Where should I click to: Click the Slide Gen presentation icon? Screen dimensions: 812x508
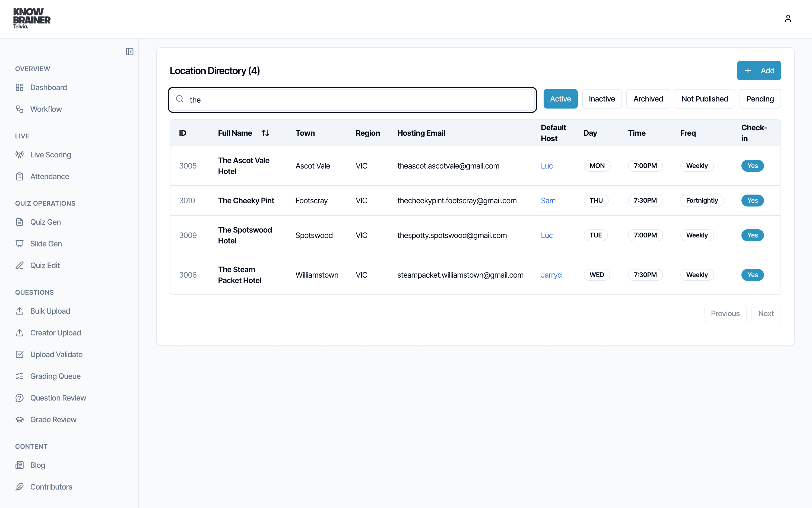[x=20, y=244]
